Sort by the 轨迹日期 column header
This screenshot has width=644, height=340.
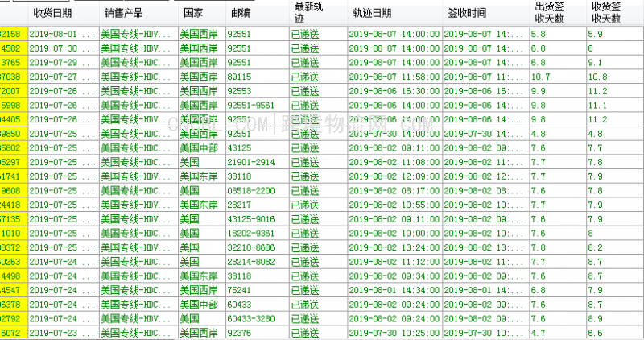pos(372,13)
